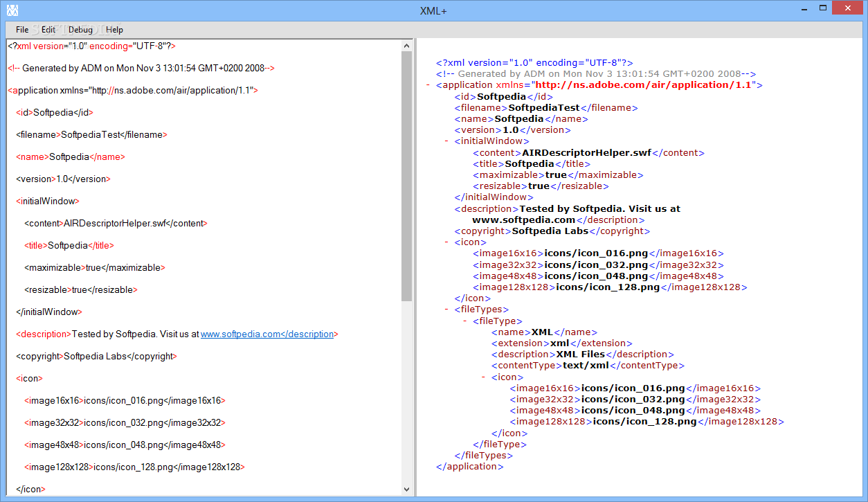The image size is (868, 502).
Task: Click the resizable node in tree view
Action: (541, 186)
